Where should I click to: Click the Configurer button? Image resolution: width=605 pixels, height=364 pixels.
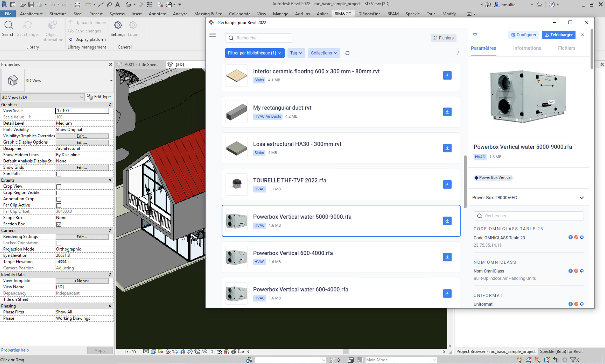tap(523, 35)
